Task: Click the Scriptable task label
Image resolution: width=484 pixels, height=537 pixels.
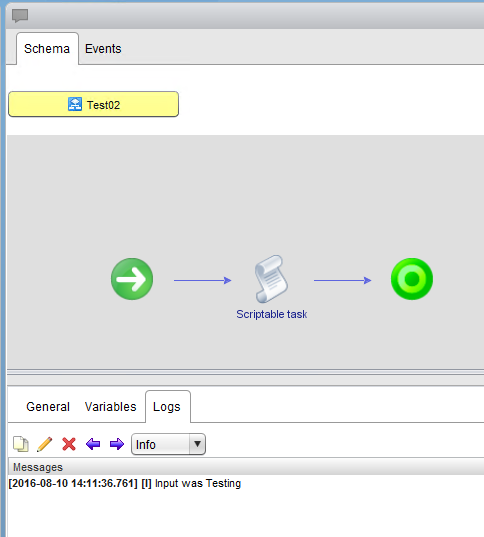Action: tap(272, 314)
